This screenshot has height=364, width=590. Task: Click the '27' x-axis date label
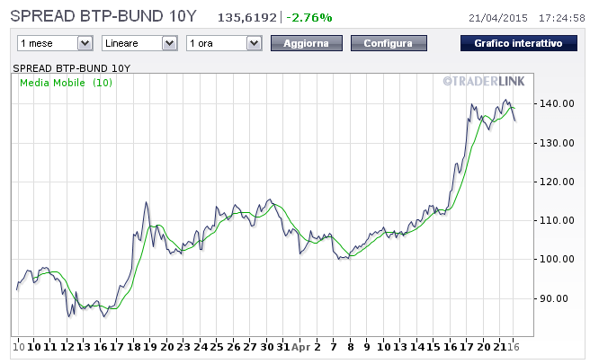(x=249, y=347)
